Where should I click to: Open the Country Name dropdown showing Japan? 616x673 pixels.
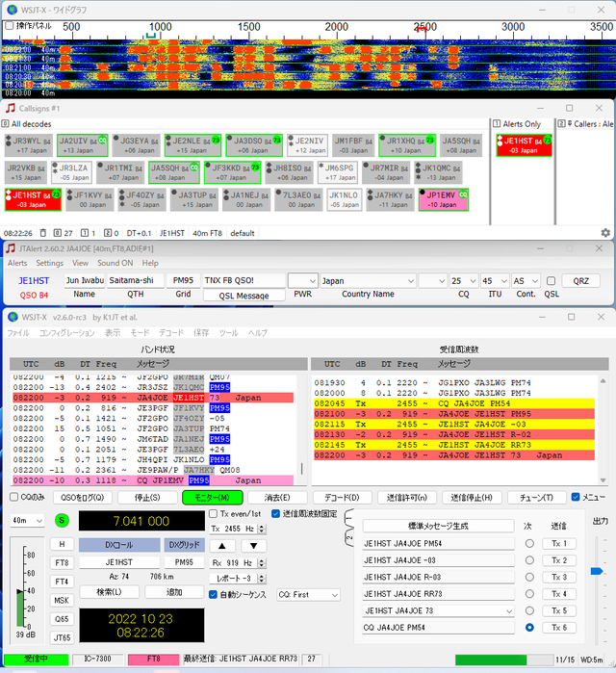click(x=368, y=281)
